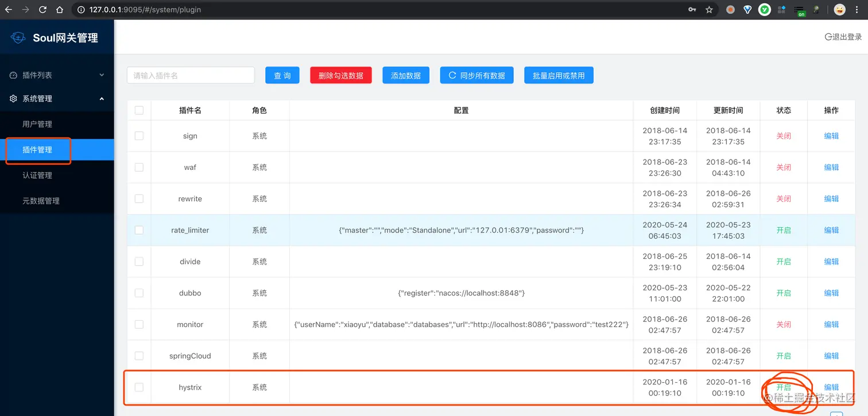Edit the rate_limiter plugin via 编辑

pyautogui.click(x=831, y=230)
